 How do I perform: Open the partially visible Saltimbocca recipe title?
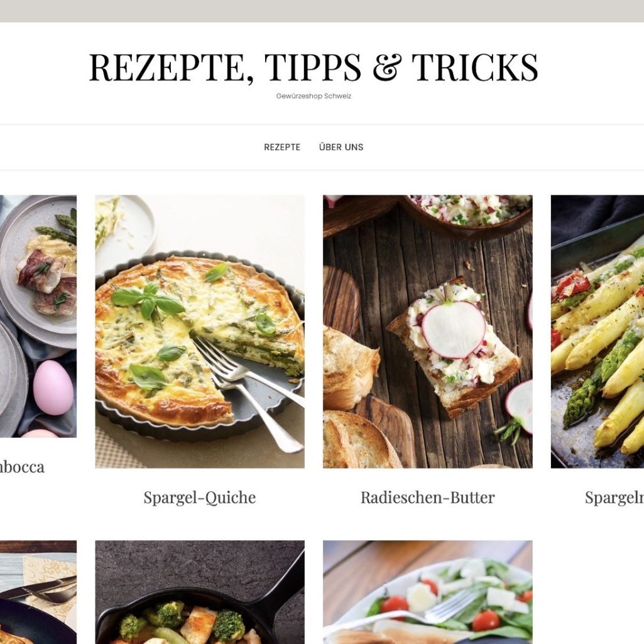pos(22,467)
